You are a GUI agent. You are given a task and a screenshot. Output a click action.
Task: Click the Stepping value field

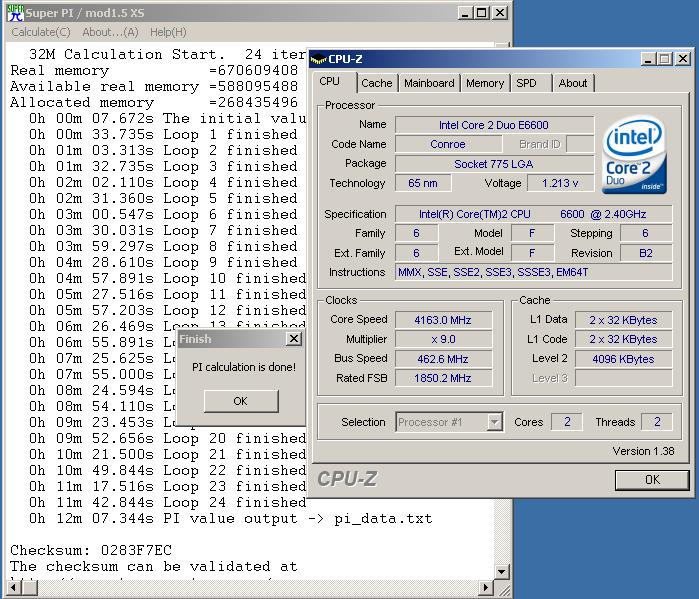[x=646, y=233]
